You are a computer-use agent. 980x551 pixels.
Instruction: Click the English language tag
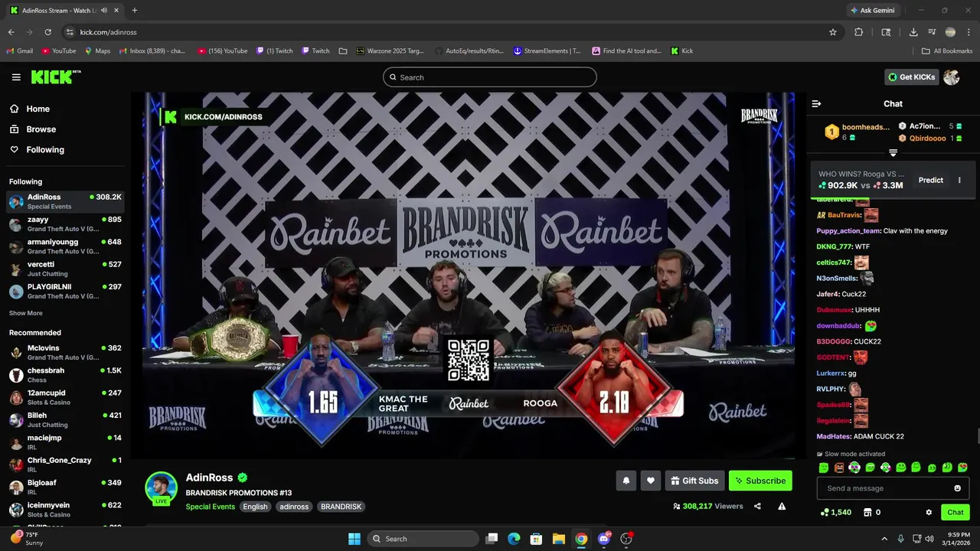pyautogui.click(x=256, y=507)
